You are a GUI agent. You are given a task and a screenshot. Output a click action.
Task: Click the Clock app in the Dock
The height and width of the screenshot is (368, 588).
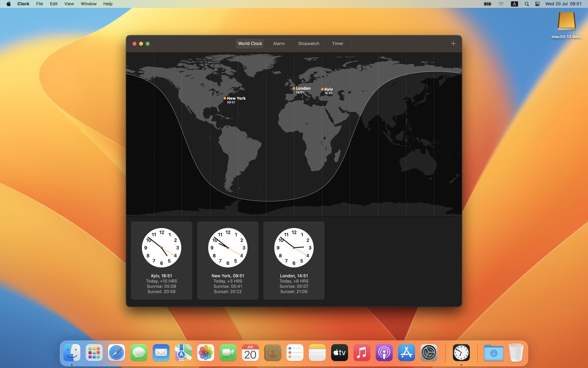pyautogui.click(x=461, y=353)
